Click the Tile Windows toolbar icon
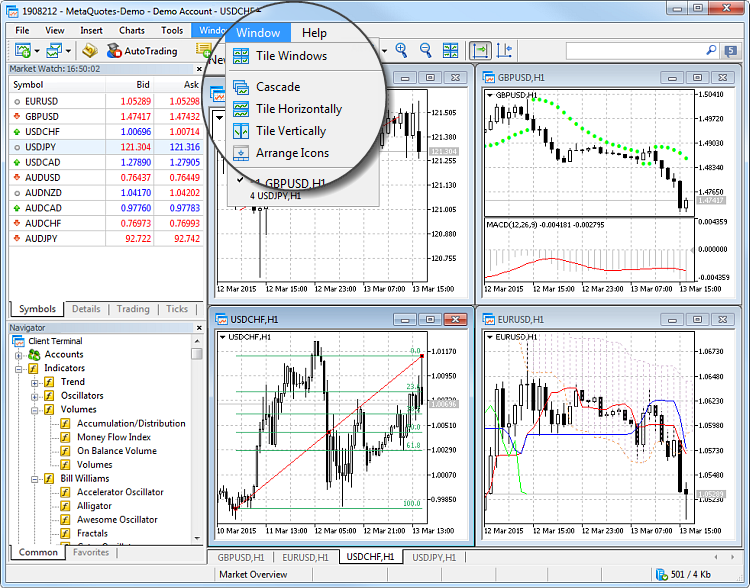The width and height of the screenshot is (750, 588). pos(450,50)
